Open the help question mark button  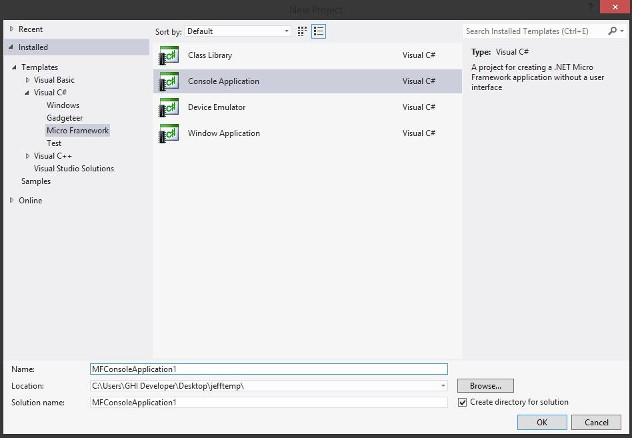[x=590, y=7]
